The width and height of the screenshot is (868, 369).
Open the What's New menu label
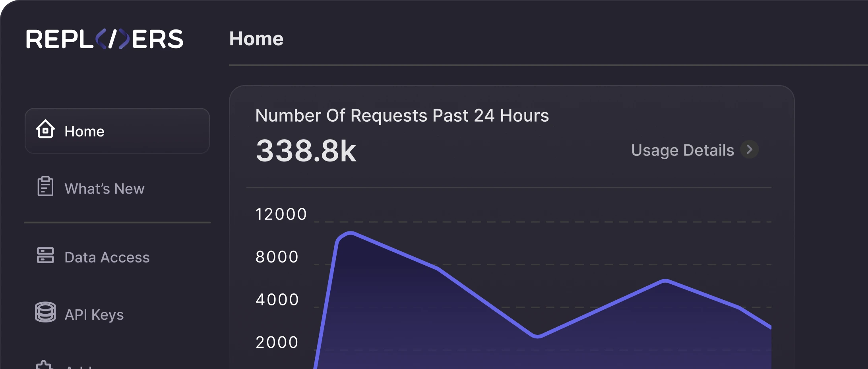tap(105, 189)
